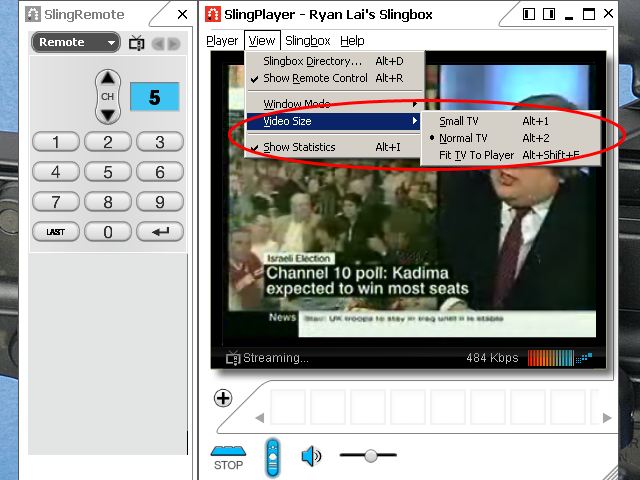Viewport: 640px width, 480px height.
Task: Click the 484 Kbps bitrate readout
Action: point(492,358)
